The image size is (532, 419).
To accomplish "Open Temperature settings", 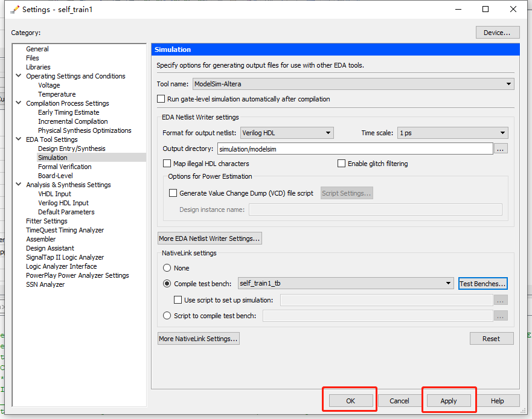I will pyautogui.click(x=57, y=94).
